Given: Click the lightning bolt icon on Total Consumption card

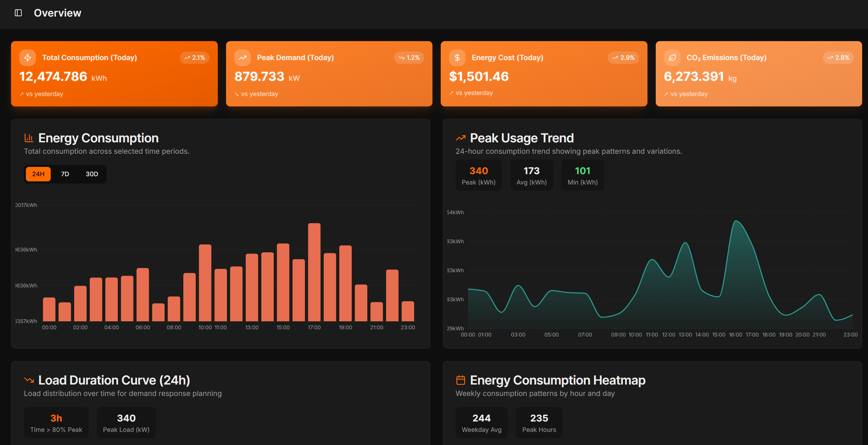Looking at the screenshot, I should [x=28, y=57].
